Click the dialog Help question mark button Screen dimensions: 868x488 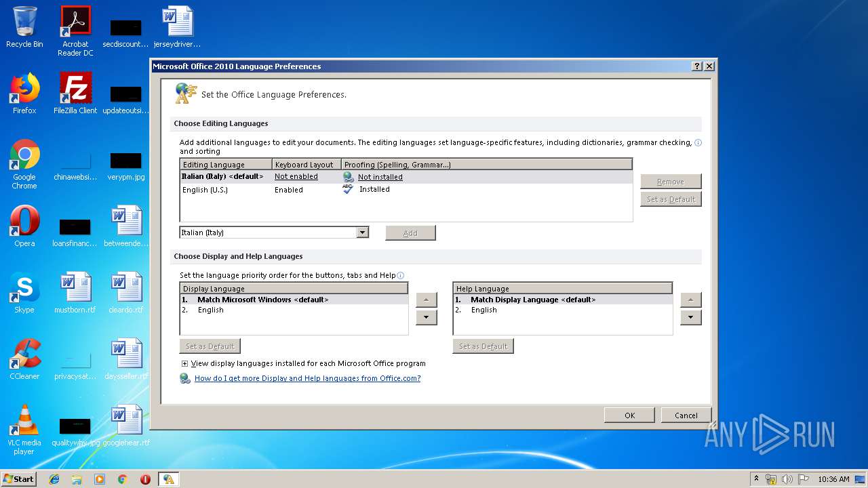pyautogui.click(x=697, y=66)
